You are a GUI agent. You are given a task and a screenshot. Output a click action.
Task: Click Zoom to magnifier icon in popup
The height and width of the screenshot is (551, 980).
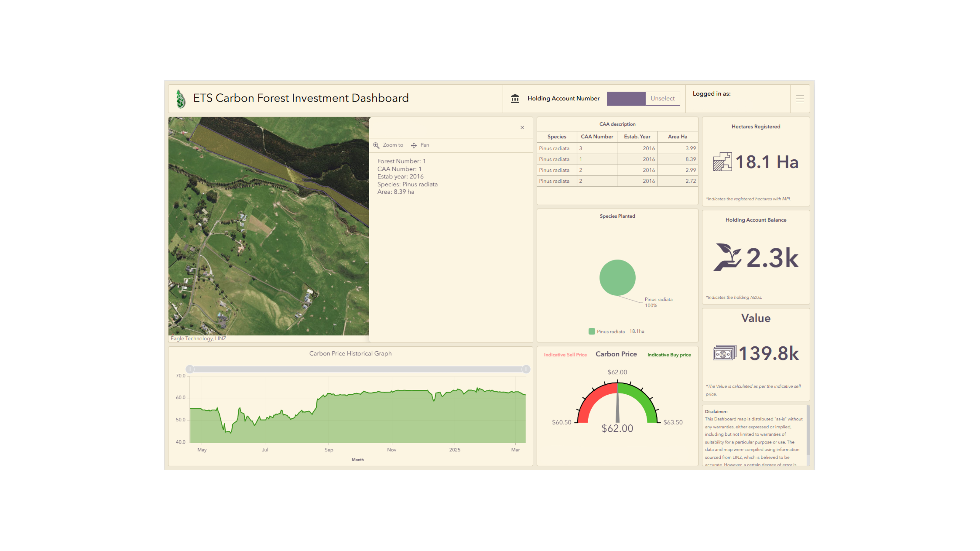click(376, 145)
